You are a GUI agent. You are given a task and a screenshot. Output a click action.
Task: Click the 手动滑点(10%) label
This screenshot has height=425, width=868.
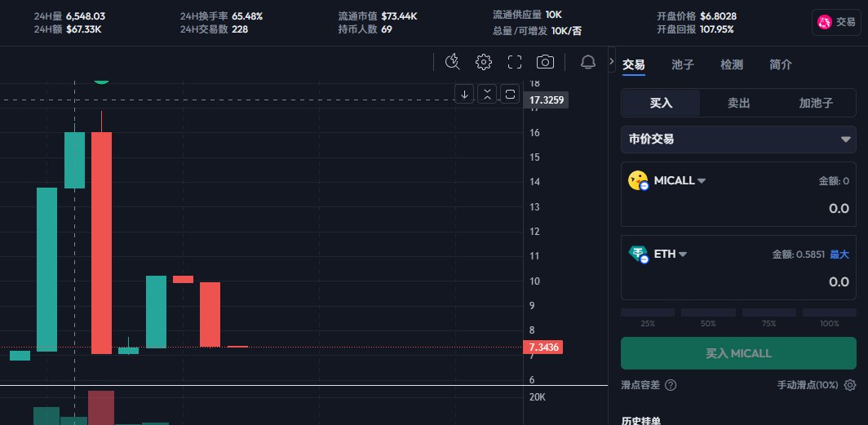(x=808, y=385)
